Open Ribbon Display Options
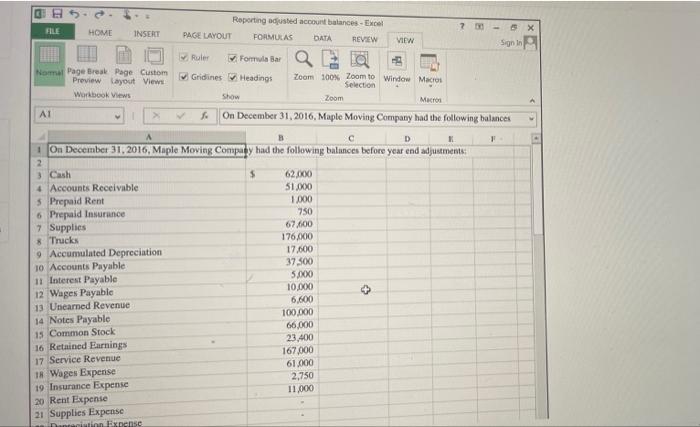The height and width of the screenshot is (427, 700). (479, 26)
